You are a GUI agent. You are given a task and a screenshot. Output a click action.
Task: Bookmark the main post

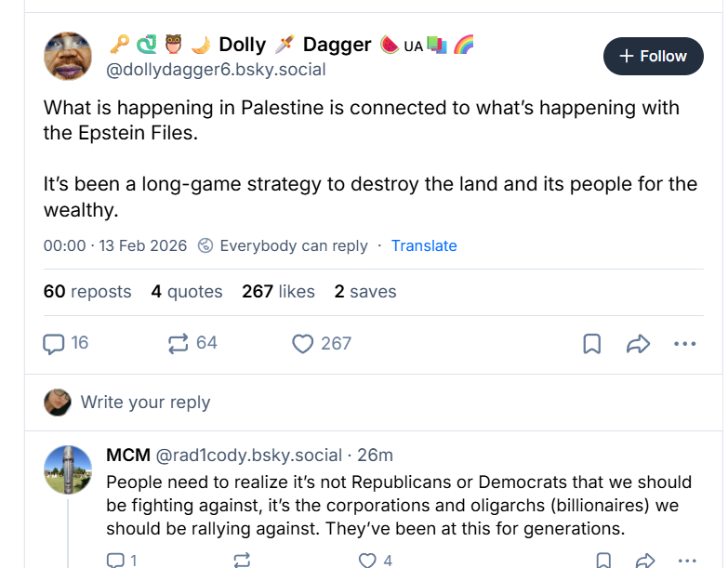[591, 344]
